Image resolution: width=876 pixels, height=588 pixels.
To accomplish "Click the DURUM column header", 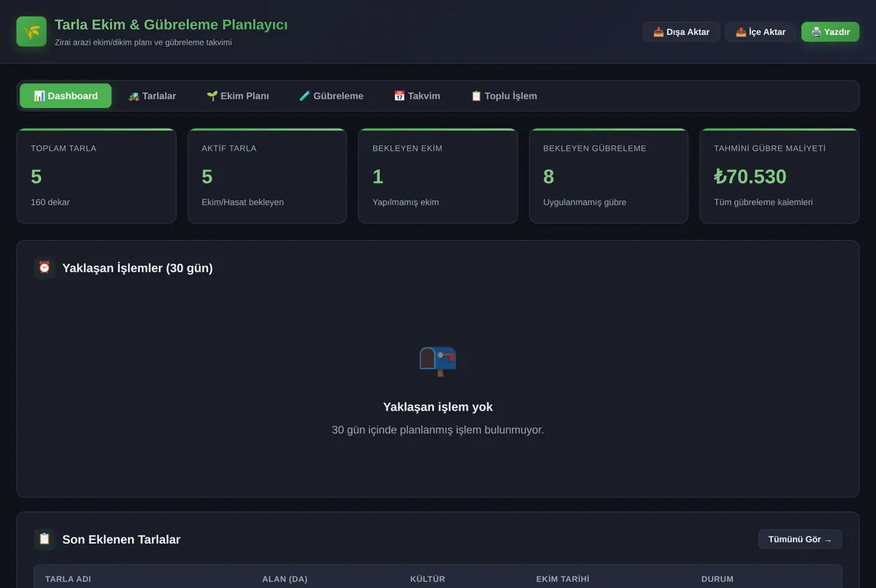I will coord(718,579).
